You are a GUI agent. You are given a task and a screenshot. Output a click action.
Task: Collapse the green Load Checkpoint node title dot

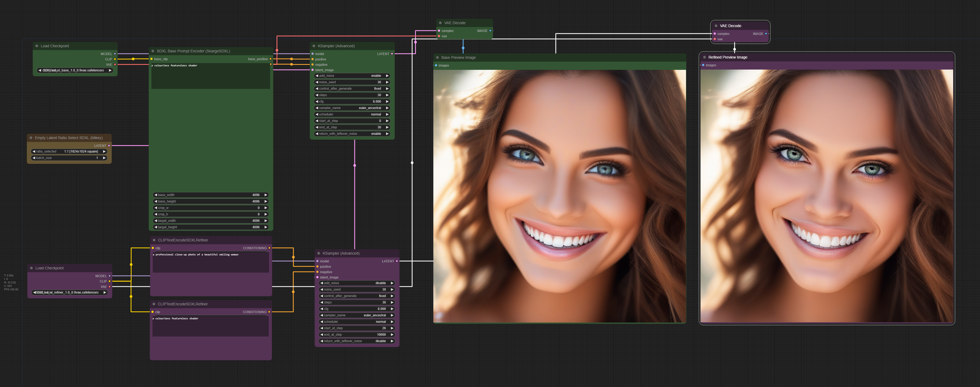coord(37,46)
